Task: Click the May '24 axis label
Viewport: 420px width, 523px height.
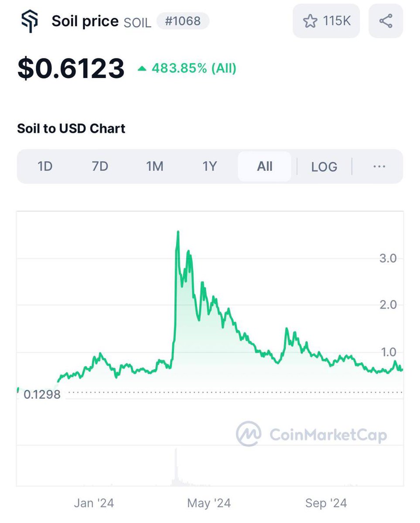Action: (209, 503)
